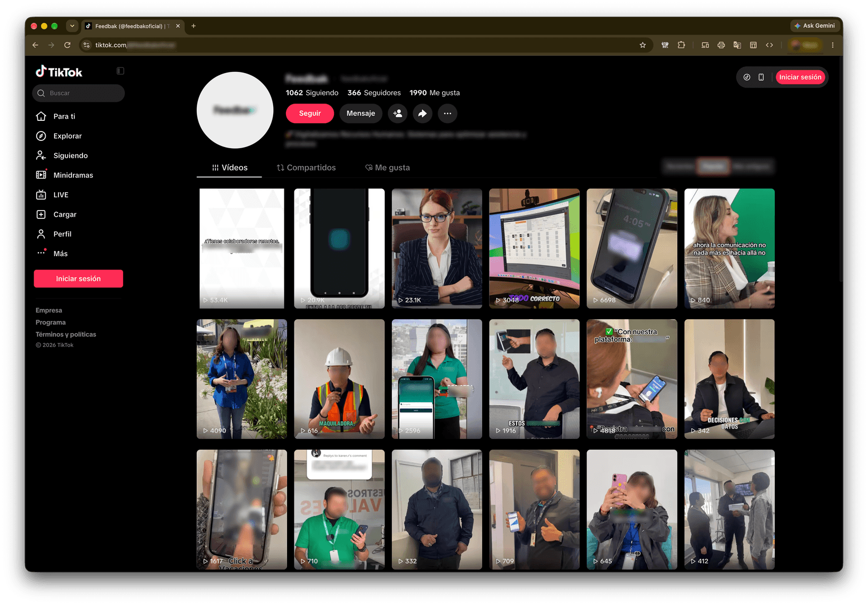Screen dimensions: 868x605
Task: Open the video with 6698 views
Action: click(632, 248)
